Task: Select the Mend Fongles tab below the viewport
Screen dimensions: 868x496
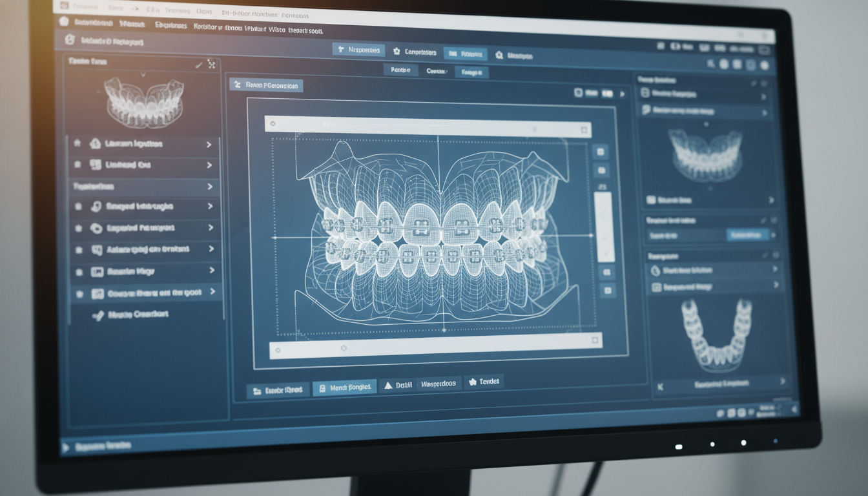Action: click(344, 387)
